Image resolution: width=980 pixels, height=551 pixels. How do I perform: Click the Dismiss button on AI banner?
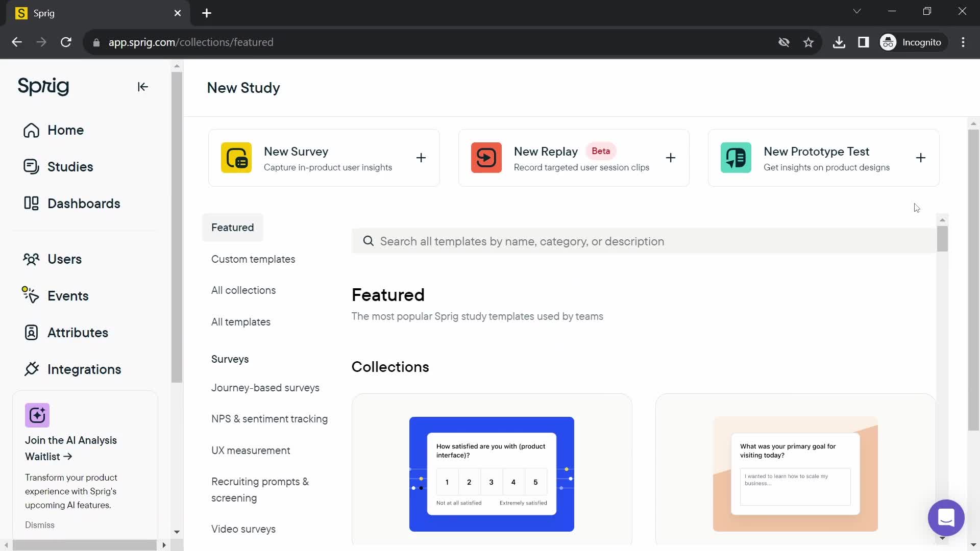point(39,525)
